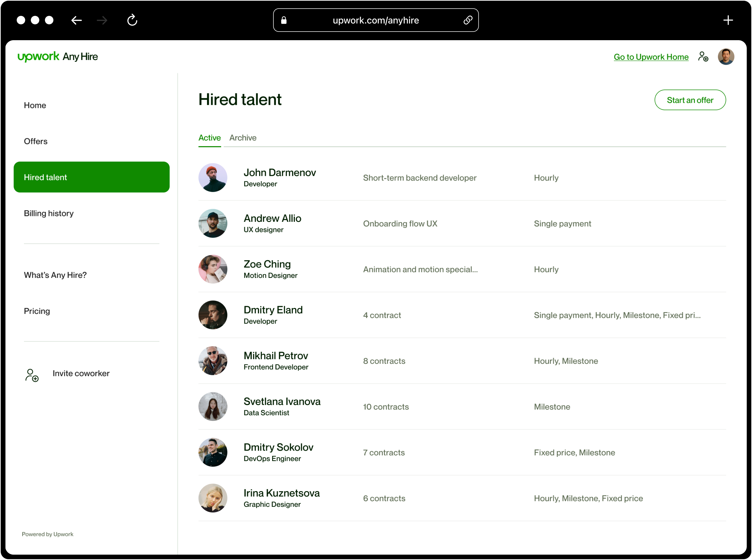Click the browser forward arrow
This screenshot has width=752, height=560.
tap(102, 20)
